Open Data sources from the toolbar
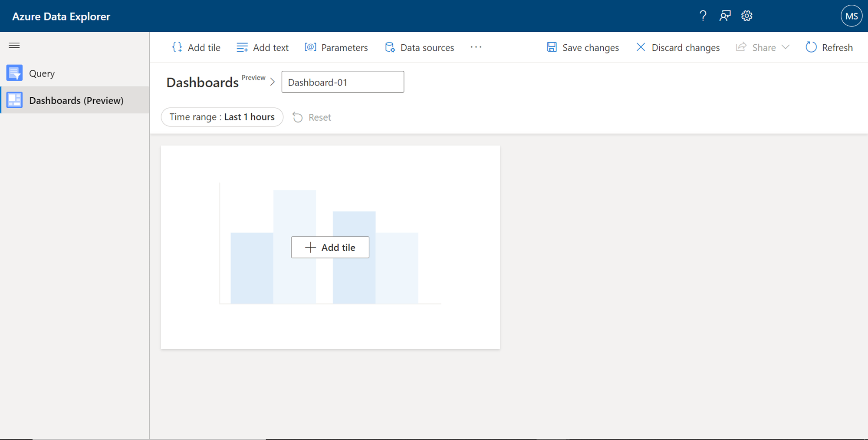 click(x=419, y=47)
